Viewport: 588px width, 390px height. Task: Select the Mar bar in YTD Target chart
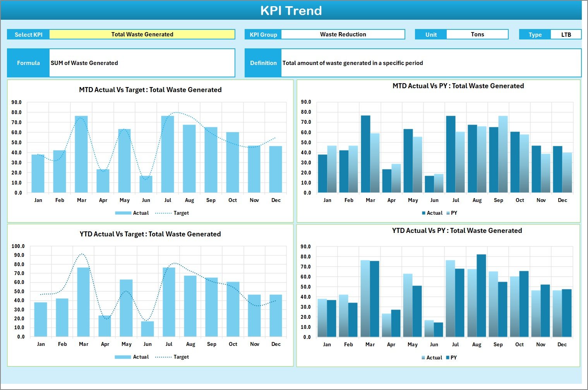(84, 302)
